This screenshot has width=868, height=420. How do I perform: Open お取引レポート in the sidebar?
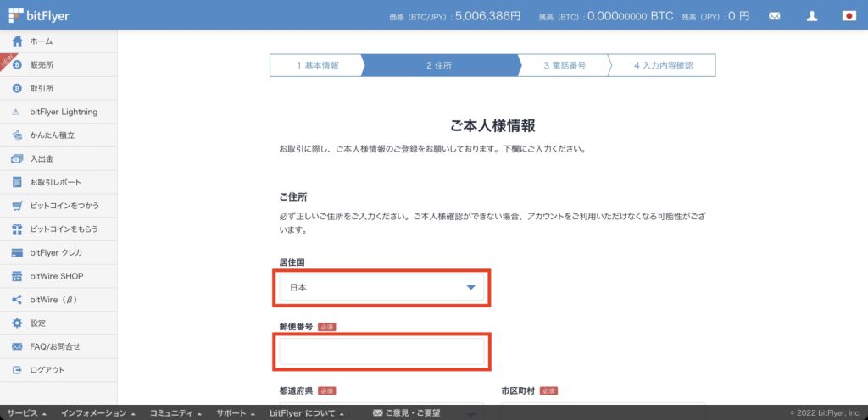coord(58,182)
